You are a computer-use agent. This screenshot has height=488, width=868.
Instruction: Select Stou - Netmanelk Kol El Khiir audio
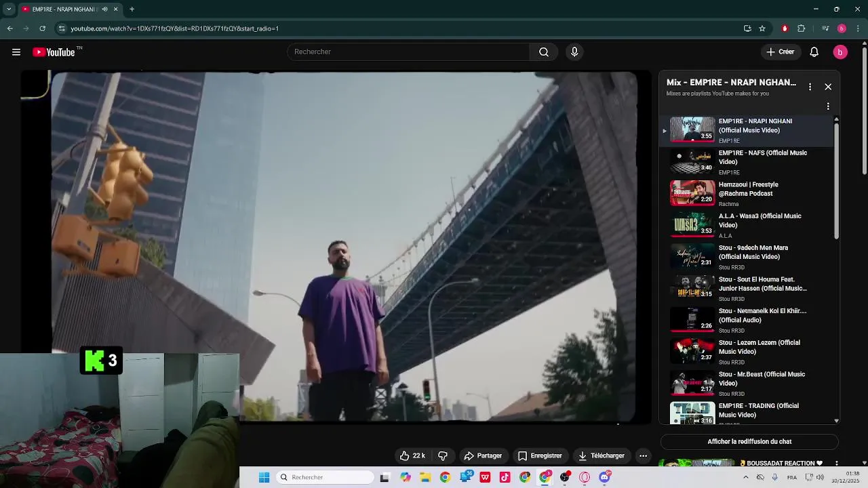click(746, 321)
